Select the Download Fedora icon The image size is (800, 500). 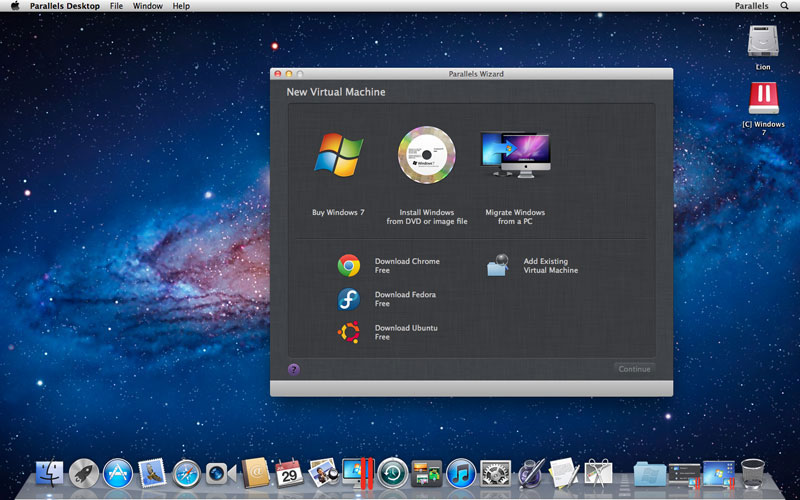(x=349, y=299)
